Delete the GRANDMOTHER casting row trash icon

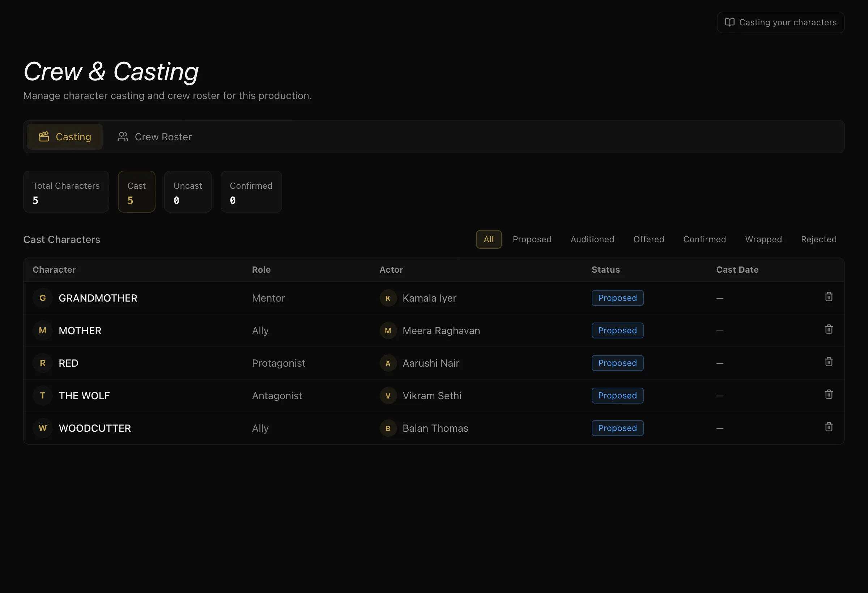pyautogui.click(x=829, y=297)
